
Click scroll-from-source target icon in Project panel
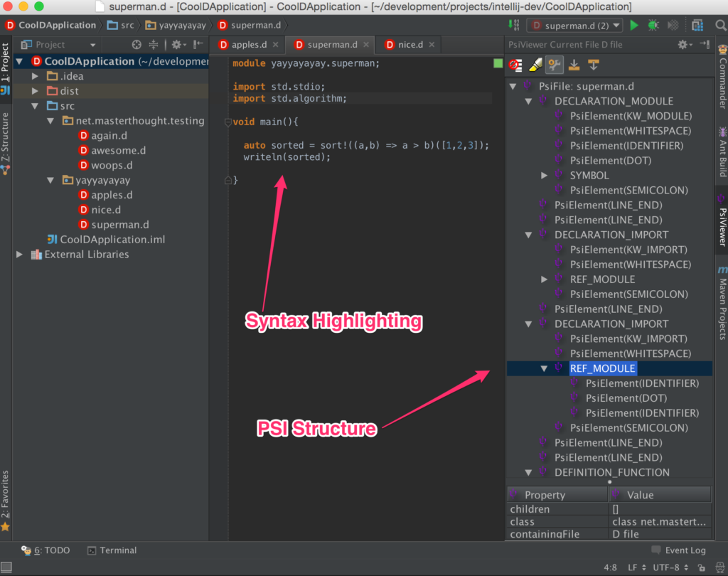(136, 45)
